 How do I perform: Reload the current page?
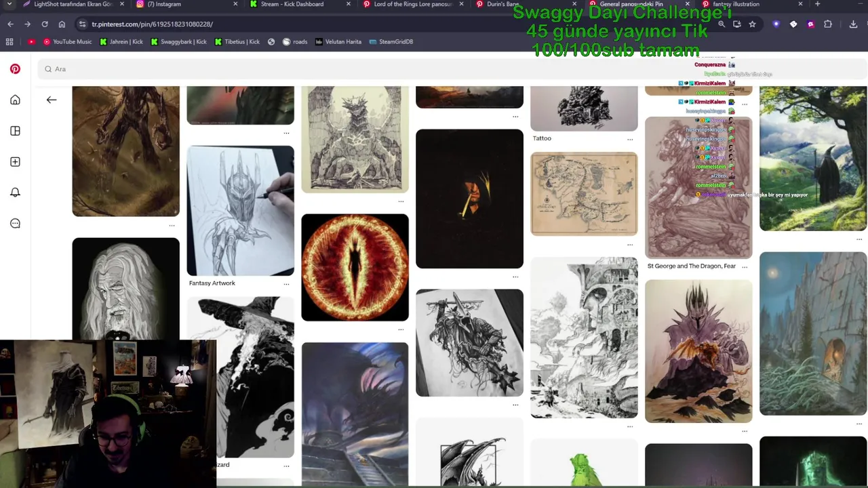[45, 24]
